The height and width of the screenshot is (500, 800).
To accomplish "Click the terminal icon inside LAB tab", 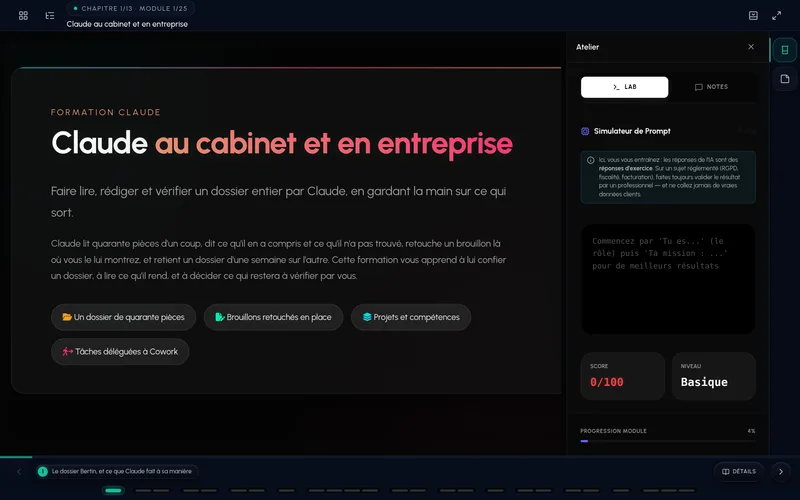I will click(616, 87).
